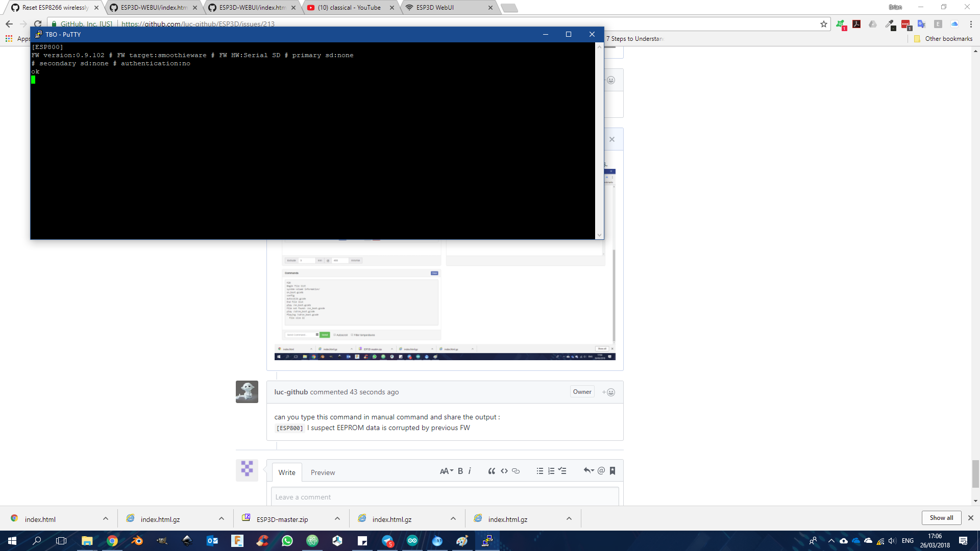Open saved replies with the bookmark icon
This screenshot has height=551, width=980.
click(x=612, y=471)
